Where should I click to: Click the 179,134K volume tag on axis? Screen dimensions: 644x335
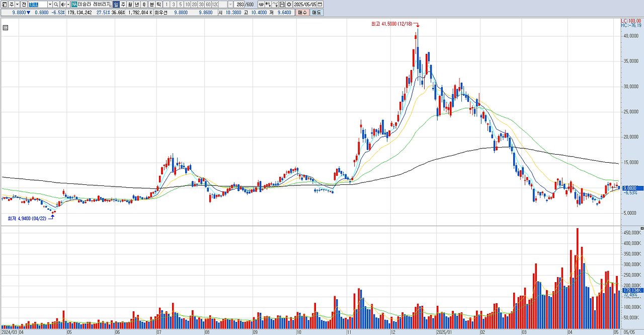pyautogui.click(x=632, y=290)
